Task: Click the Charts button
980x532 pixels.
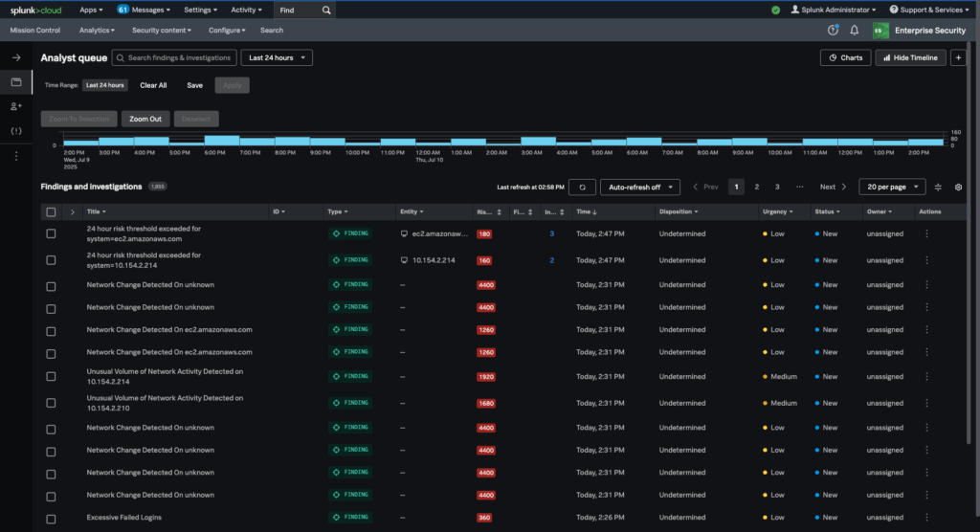Action: tap(846, 57)
